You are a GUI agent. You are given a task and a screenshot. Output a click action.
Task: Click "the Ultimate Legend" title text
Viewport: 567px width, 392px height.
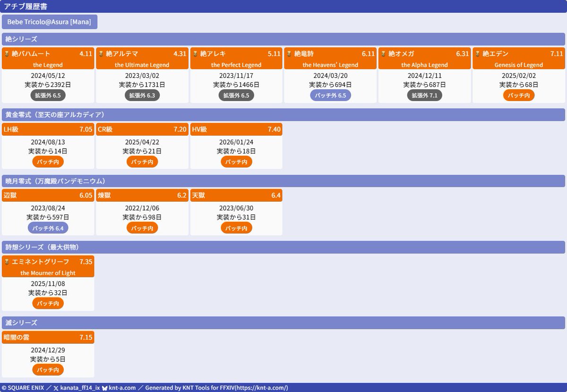point(142,65)
